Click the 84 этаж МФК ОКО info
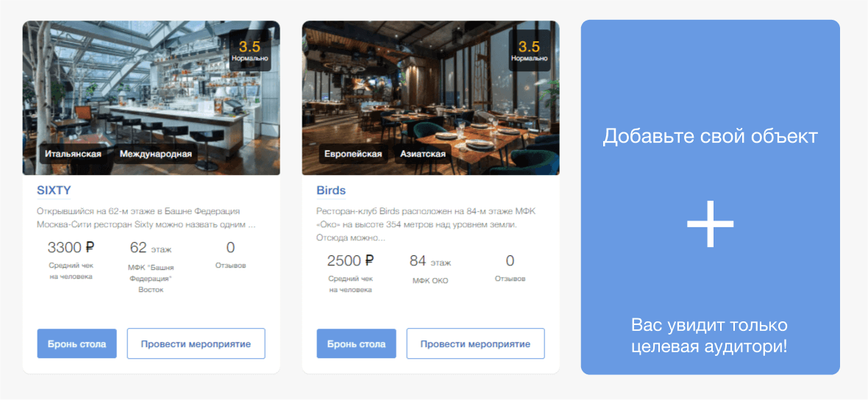Image resolution: width=868 pixels, height=400 pixels. (x=430, y=269)
